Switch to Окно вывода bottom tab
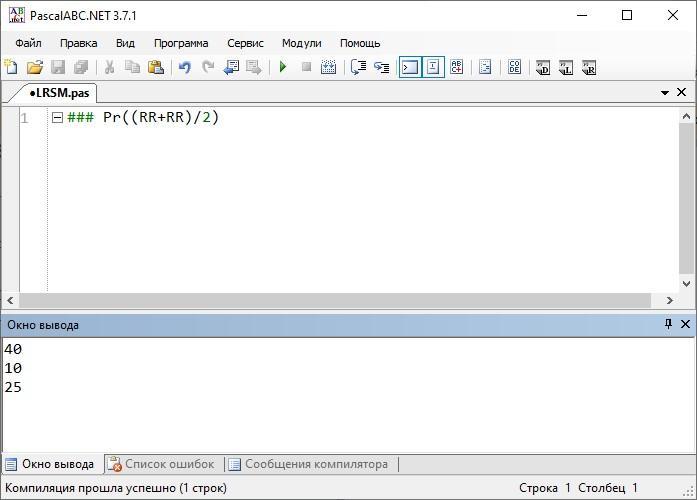Image resolution: width=697 pixels, height=500 pixels. point(50,464)
